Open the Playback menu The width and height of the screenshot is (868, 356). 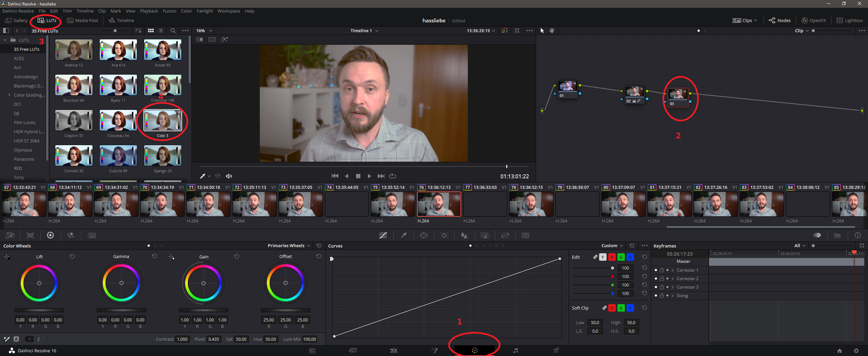point(149,11)
